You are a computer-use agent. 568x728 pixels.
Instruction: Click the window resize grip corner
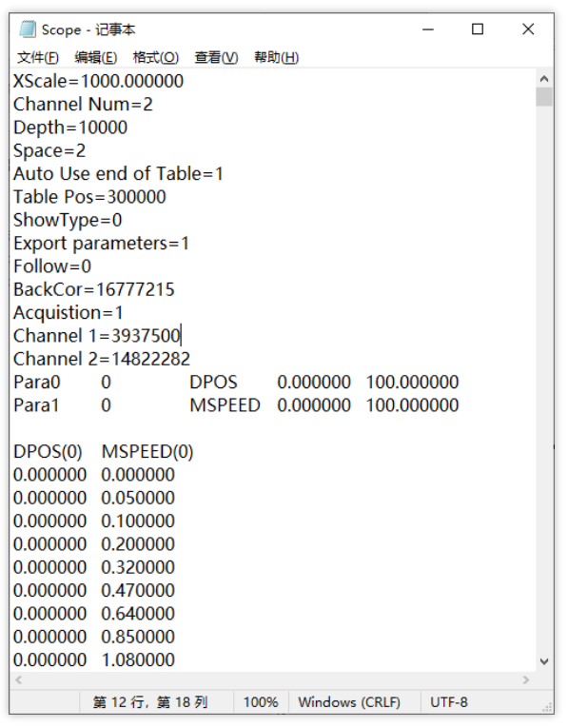pyautogui.click(x=548, y=708)
